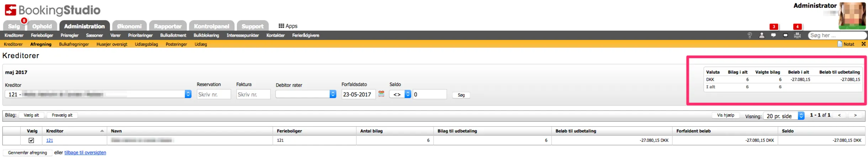Viewport: 868px width, 164px height.
Task: Click the Reservation number input field
Action: (214, 94)
